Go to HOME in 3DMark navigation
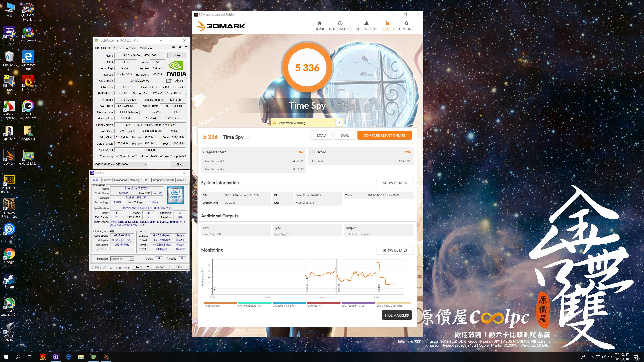 pyautogui.click(x=319, y=26)
